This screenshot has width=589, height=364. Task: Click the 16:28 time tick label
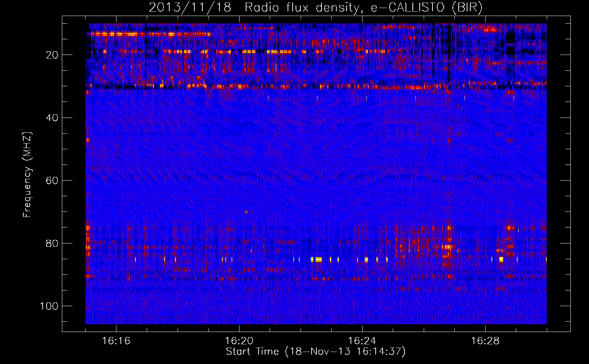pos(485,341)
